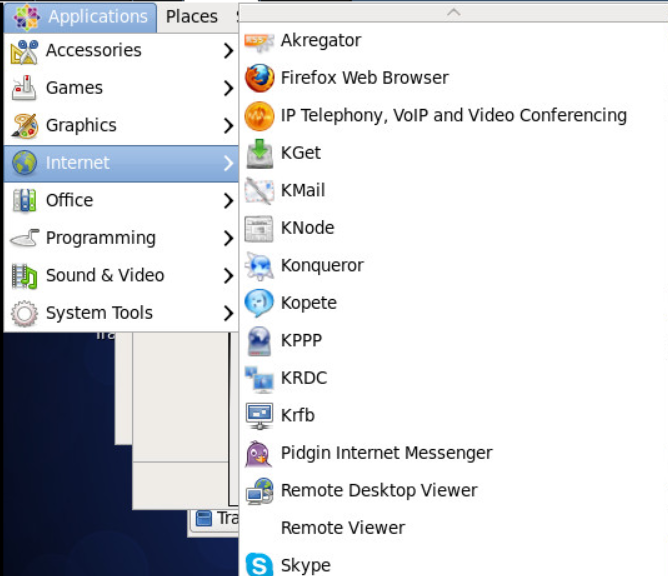Click the Graphics paint palette icon
This screenshot has width=668, height=576.
tap(24, 126)
